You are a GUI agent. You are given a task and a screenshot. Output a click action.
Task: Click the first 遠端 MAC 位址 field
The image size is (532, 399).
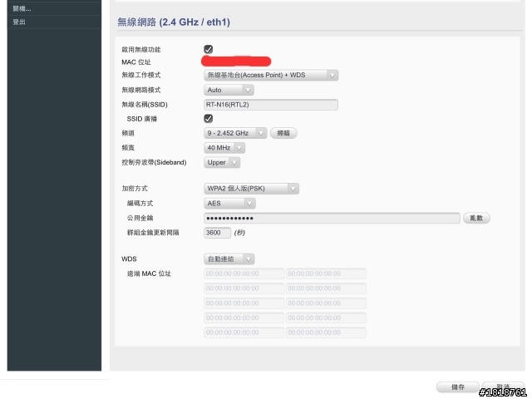point(244,273)
